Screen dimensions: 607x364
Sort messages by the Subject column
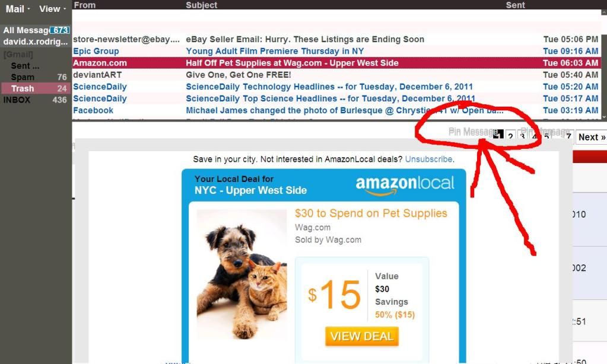tap(201, 5)
